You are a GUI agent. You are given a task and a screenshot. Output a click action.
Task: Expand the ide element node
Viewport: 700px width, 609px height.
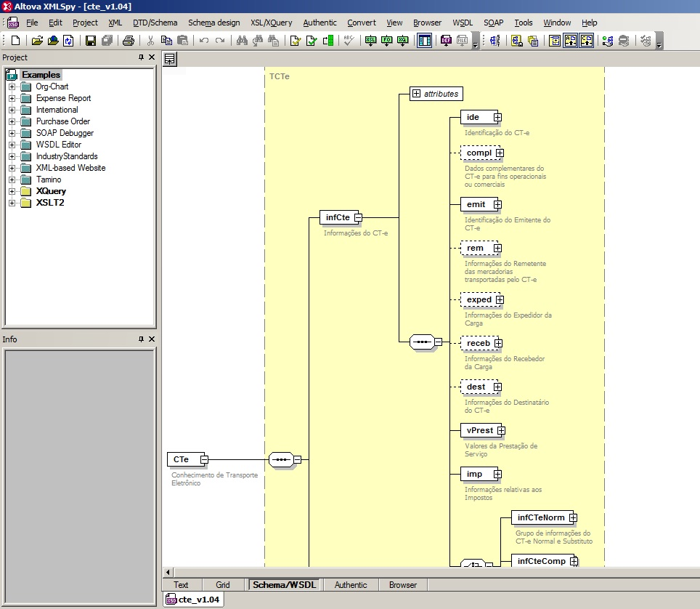click(x=497, y=117)
